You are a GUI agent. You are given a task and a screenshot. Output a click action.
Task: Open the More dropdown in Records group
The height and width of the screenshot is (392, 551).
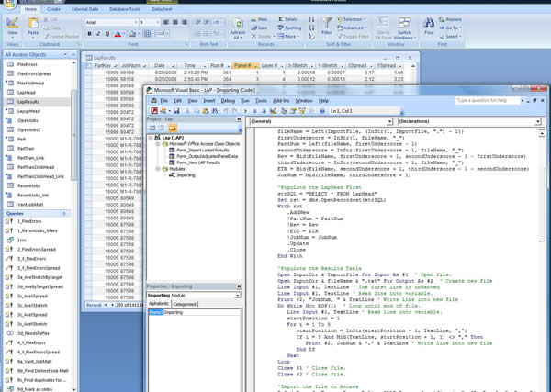288,36
